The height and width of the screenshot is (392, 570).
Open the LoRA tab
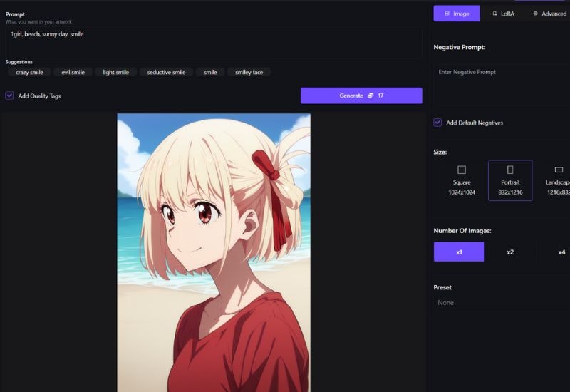[x=503, y=14]
